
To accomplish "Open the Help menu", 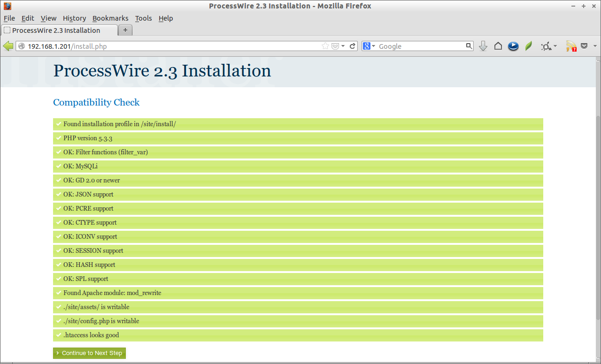I will (x=166, y=18).
